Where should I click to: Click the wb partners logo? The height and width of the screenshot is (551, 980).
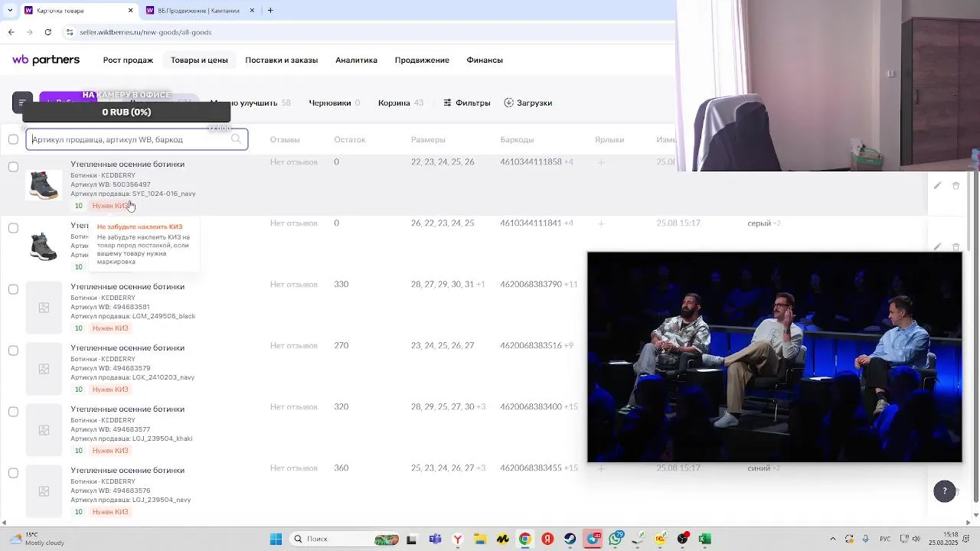[46, 60]
